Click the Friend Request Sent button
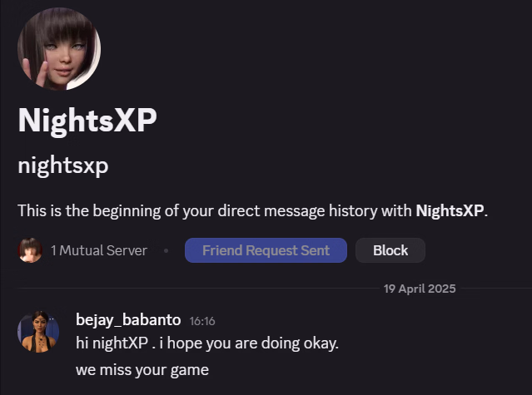The image size is (532, 395). 266,250
